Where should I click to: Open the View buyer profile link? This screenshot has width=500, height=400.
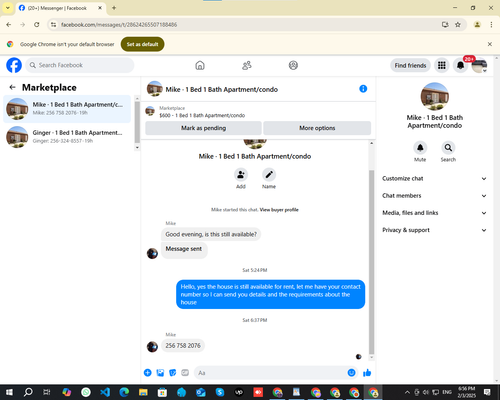point(279,210)
